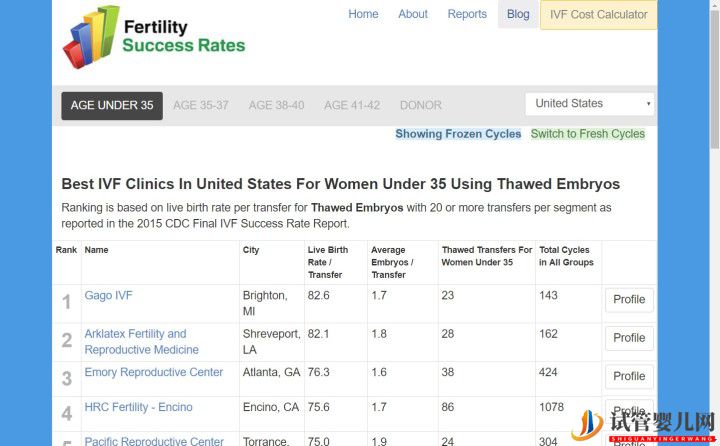The height and width of the screenshot is (446, 720).
Task: View Profile for Gago IVF
Action: 629,300
